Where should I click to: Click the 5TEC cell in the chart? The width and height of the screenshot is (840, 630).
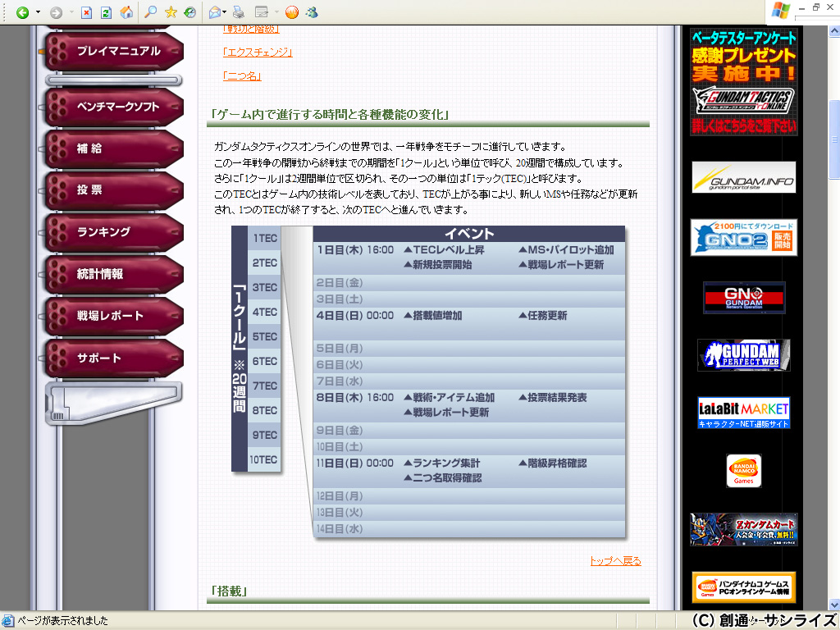click(x=265, y=337)
